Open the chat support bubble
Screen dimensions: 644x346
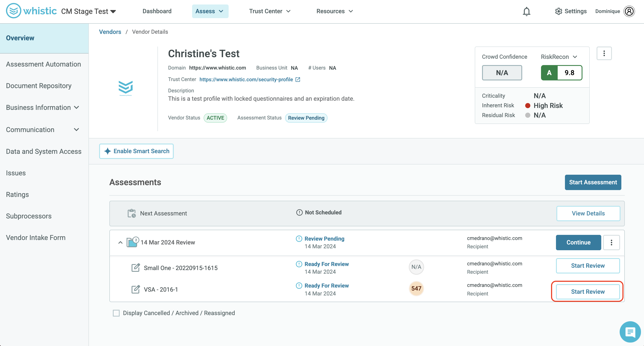coord(630,332)
